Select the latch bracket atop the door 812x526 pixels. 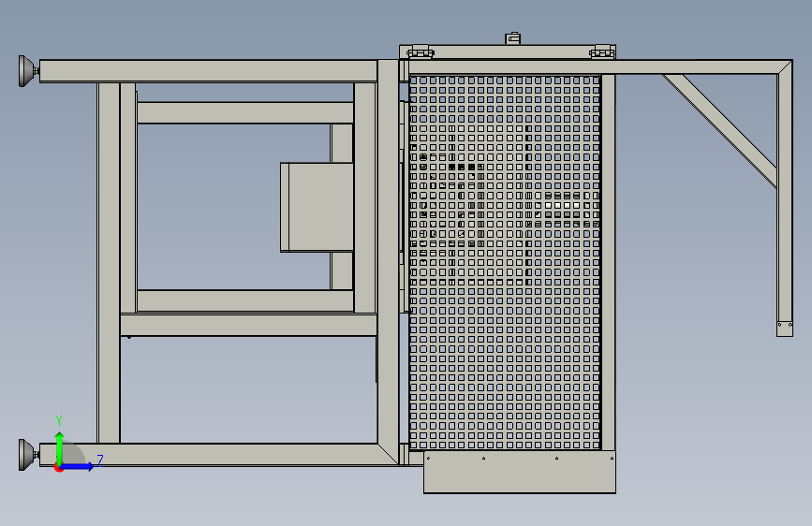point(512,38)
